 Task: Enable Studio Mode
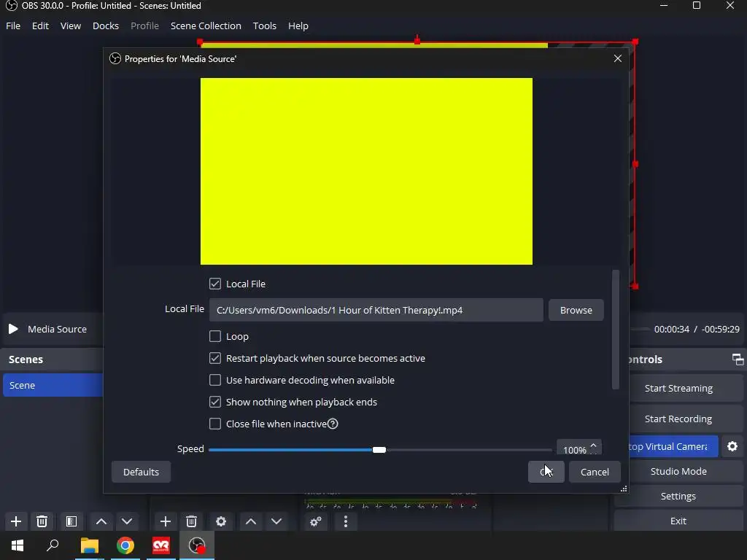(x=678, y=472)
